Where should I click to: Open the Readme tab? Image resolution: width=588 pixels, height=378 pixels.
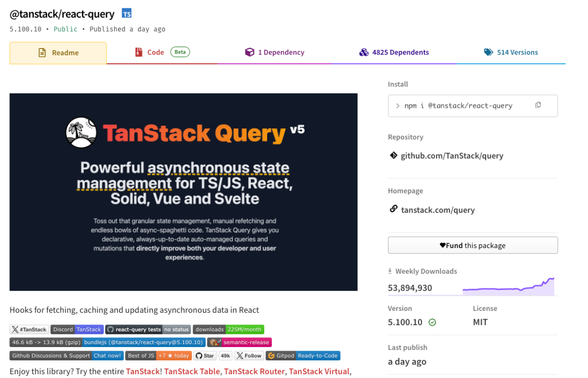58,53
